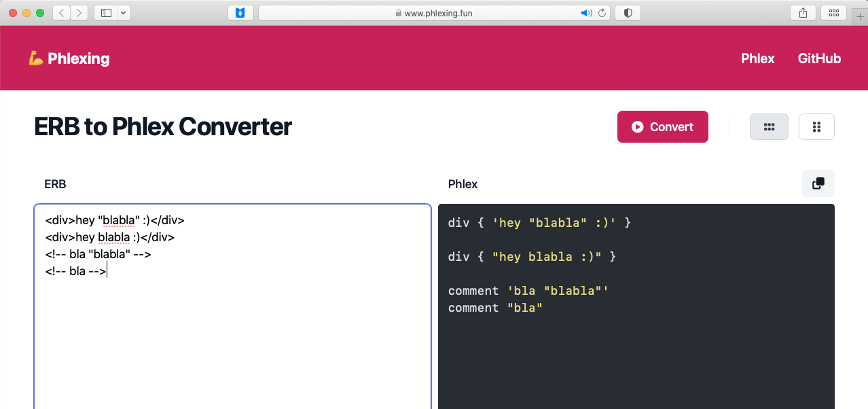Switch to side-by-side horizontal layout
This screenshot has width=868, height=409.
[769, 126]
